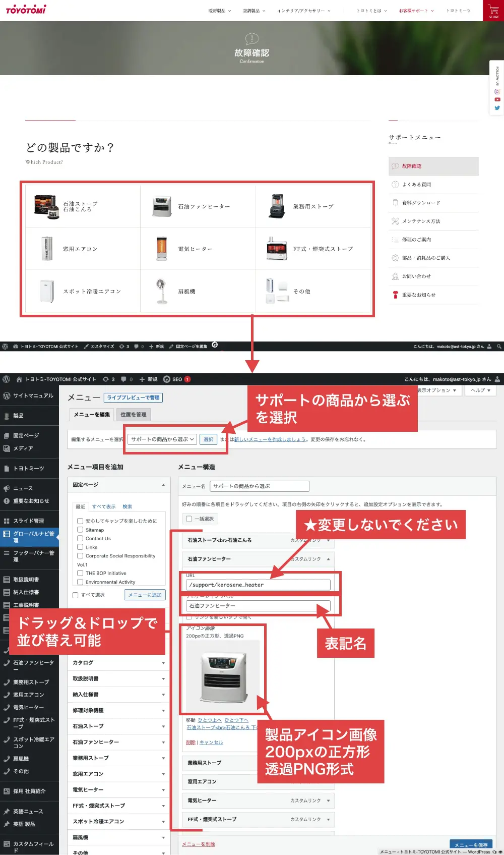The width and height of the screenshot is (504, 855).
Task: Open 業務用ストーブ product card on the support page
Action: [312, 206]
